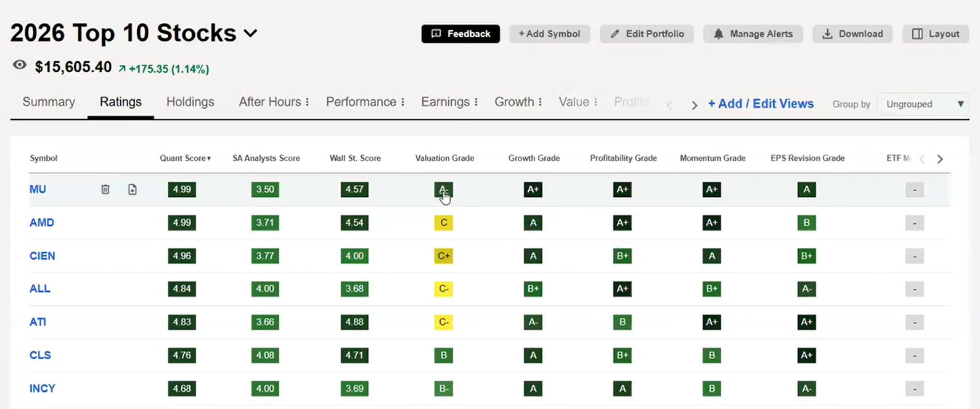Click the Add Symbol button
980x409 pixels.
pyautogui.click(x=549, y=34)
